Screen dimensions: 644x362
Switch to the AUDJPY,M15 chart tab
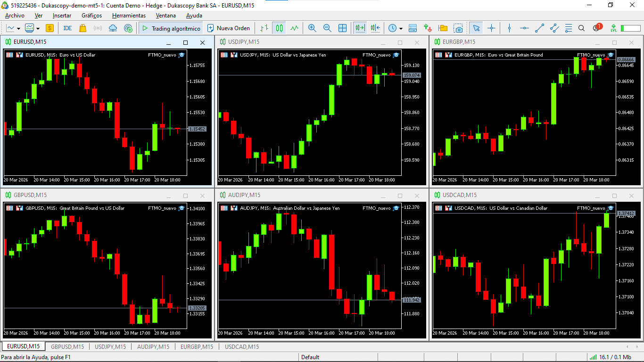pos(153,347)
